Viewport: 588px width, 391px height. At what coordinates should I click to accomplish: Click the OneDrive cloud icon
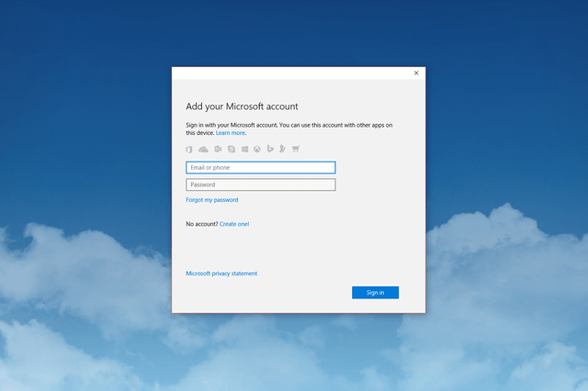(203, 150)
